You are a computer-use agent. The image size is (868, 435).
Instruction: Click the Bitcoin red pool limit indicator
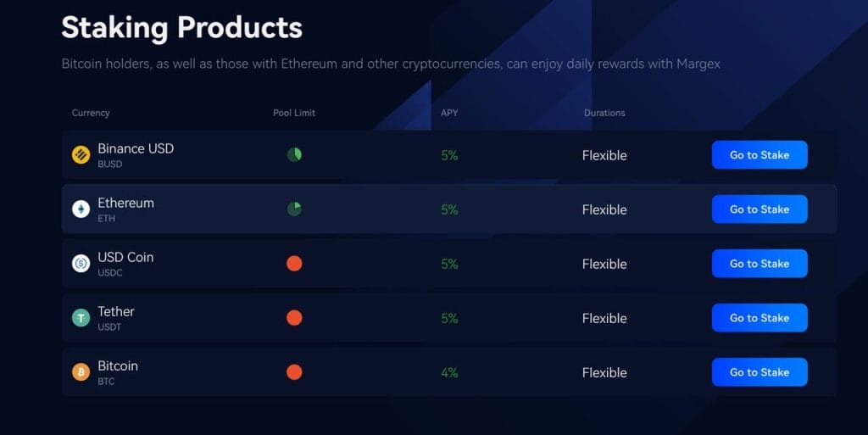tap(294, 371)
